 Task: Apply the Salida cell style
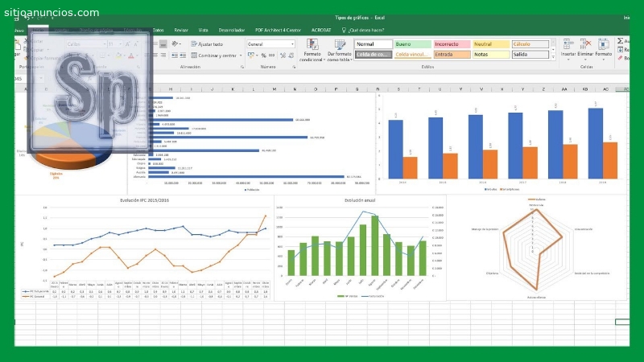(530, 55)
